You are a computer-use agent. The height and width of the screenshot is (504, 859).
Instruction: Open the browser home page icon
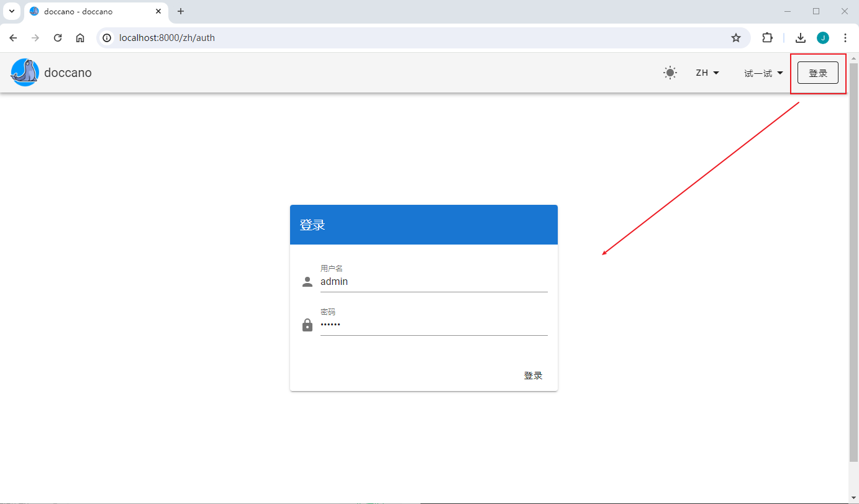point(80,38)
